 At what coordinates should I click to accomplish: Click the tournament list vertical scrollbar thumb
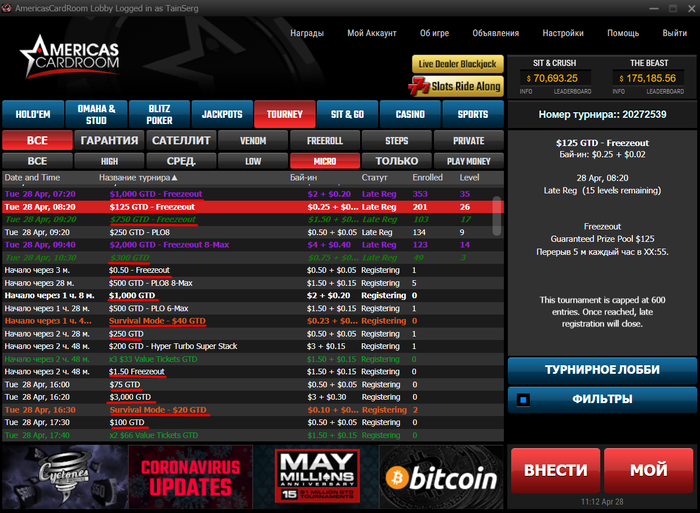click(496, 216)
